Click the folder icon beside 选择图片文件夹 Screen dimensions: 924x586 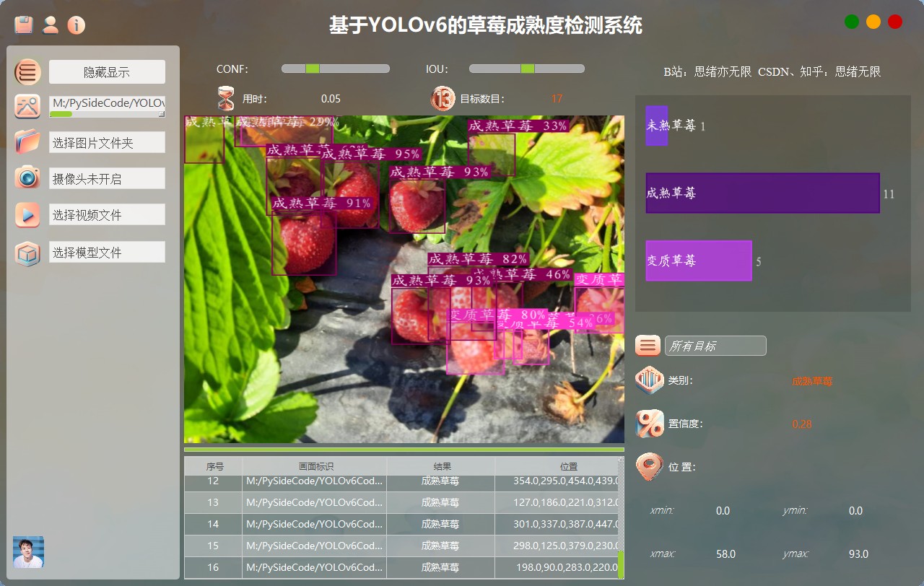coord(27,141)
